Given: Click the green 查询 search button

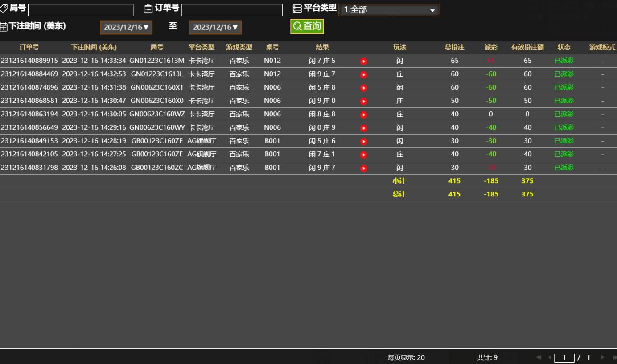Looking at the screenshot, I should tap(307, 26).
